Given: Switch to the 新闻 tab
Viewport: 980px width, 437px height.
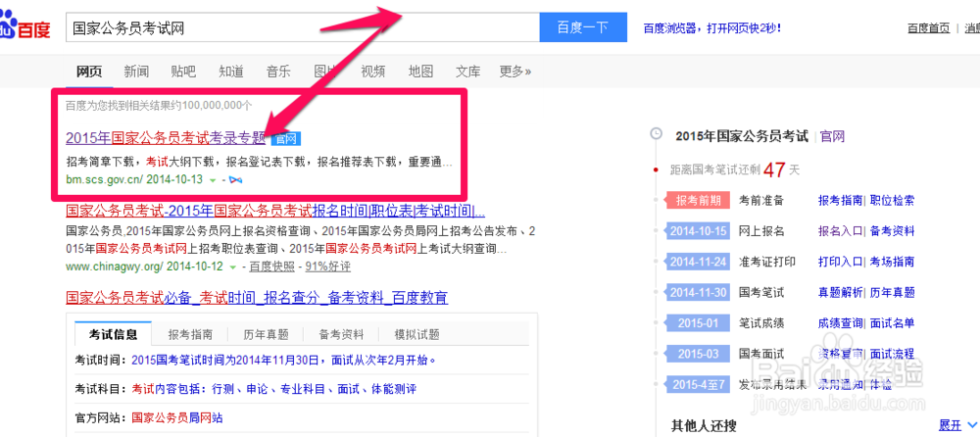Looking at the screenshot, I should (x=136, y=72).
